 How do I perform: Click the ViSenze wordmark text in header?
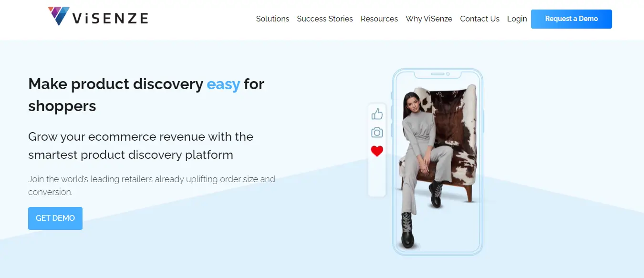(110, 18)
